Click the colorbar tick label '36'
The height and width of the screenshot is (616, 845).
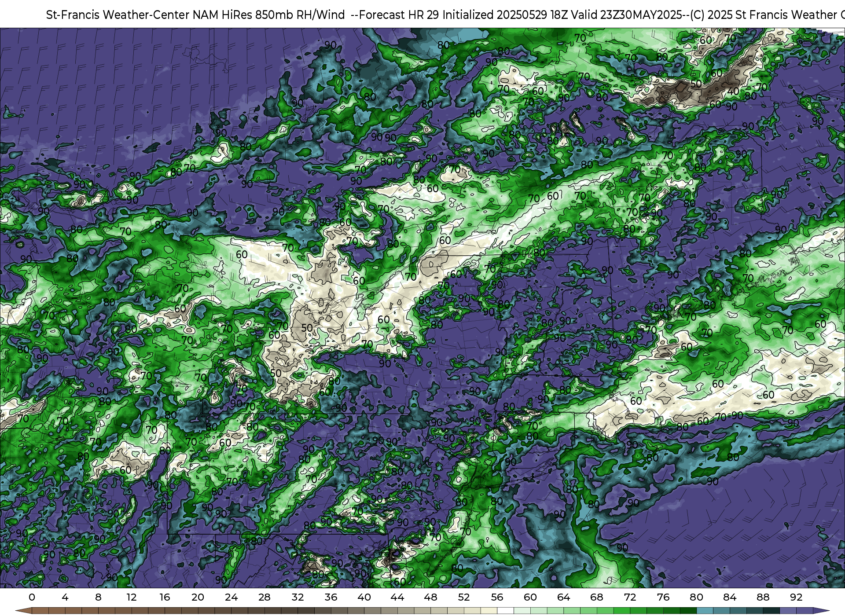[331, 597]
